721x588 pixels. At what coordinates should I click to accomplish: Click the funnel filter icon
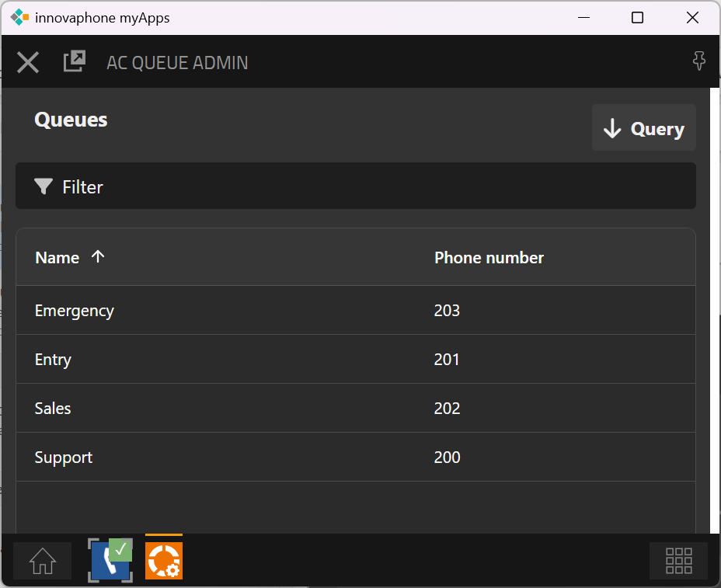point(44,186)
